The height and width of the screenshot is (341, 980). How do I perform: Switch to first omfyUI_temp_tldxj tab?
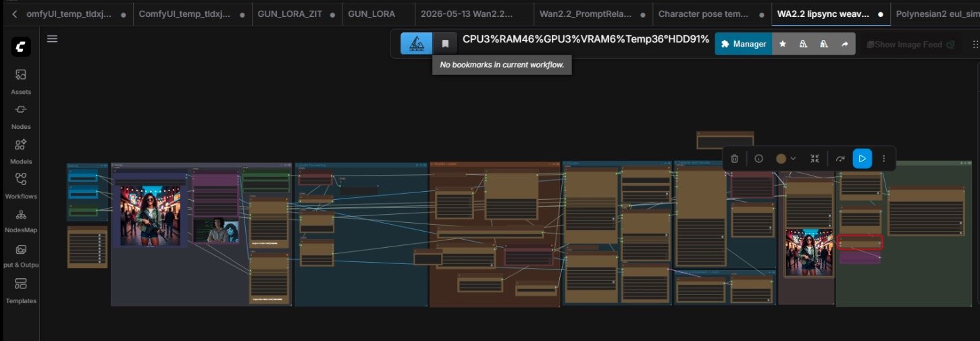pyautogui.click(x=76, y=14)
